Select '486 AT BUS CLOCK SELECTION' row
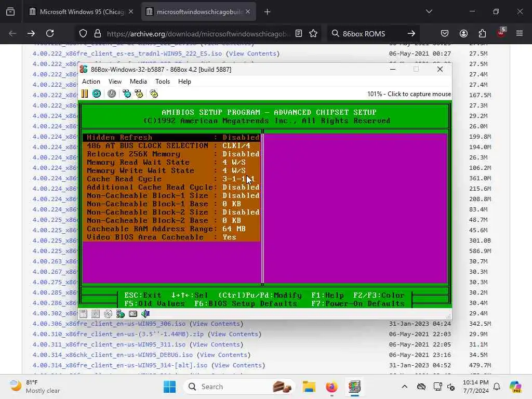Screen dimensions: 532x399 click(x=171, y=145)
